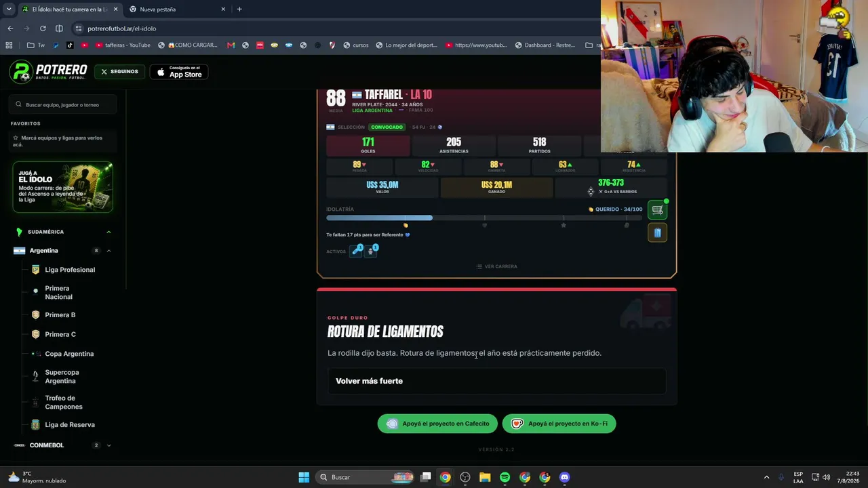Click the address bar URL

(x=122, y=28)
